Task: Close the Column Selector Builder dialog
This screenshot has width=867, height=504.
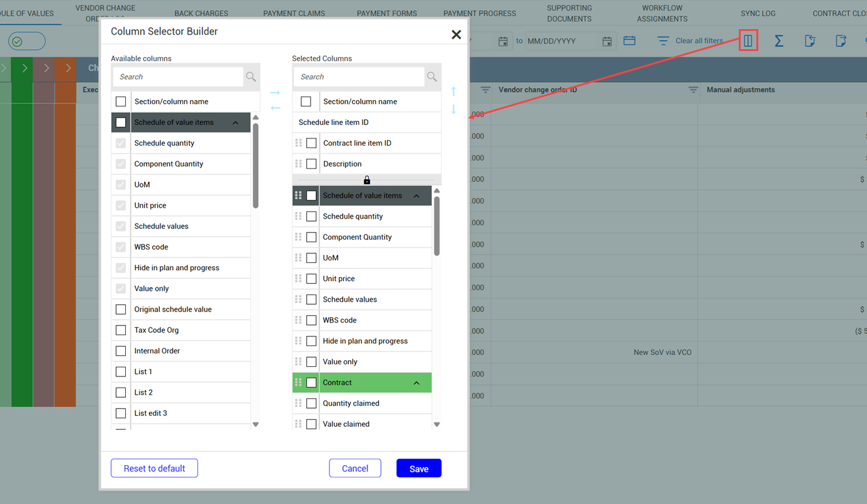Action: (456, 35)
